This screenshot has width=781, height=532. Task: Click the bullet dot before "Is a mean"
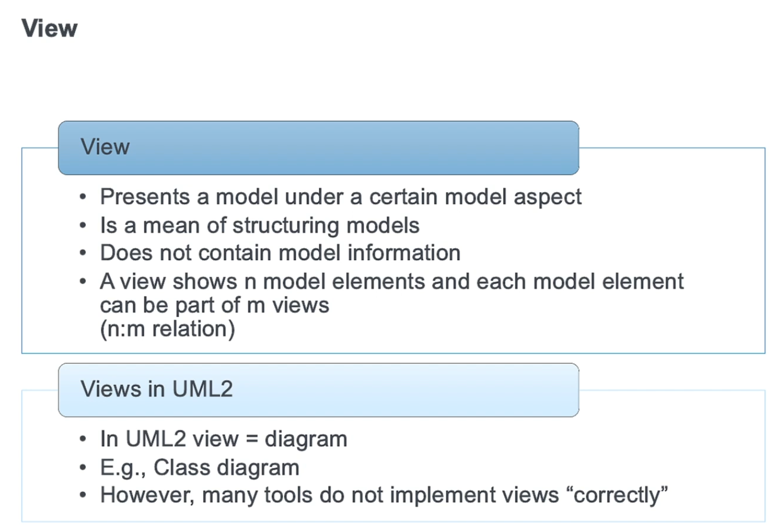click(83, 225)
